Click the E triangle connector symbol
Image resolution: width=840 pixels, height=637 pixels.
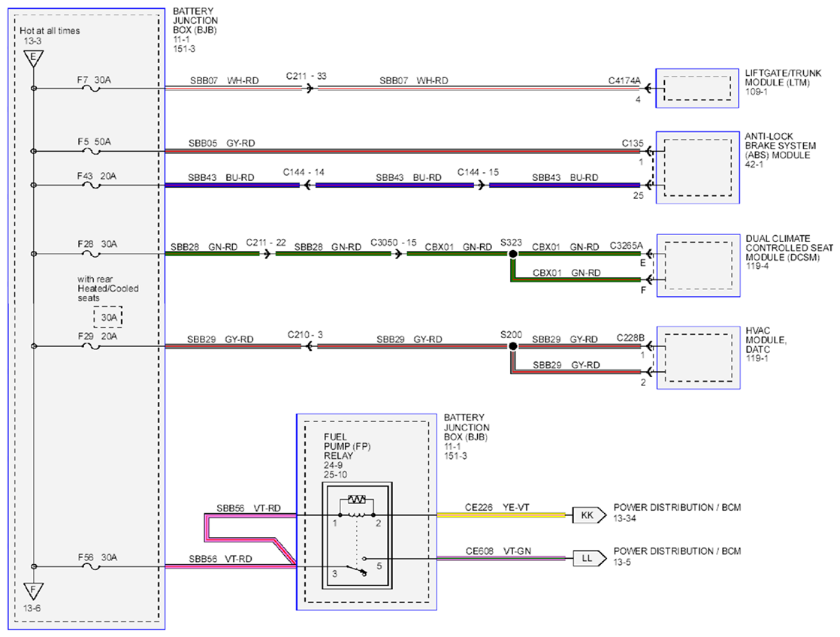tap(33, 58)
